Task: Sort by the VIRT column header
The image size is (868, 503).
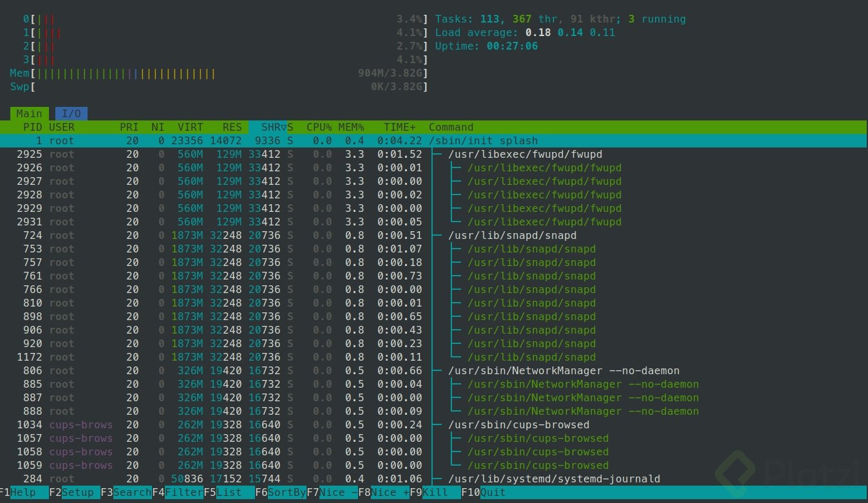Action: click(x=190, y=128)
